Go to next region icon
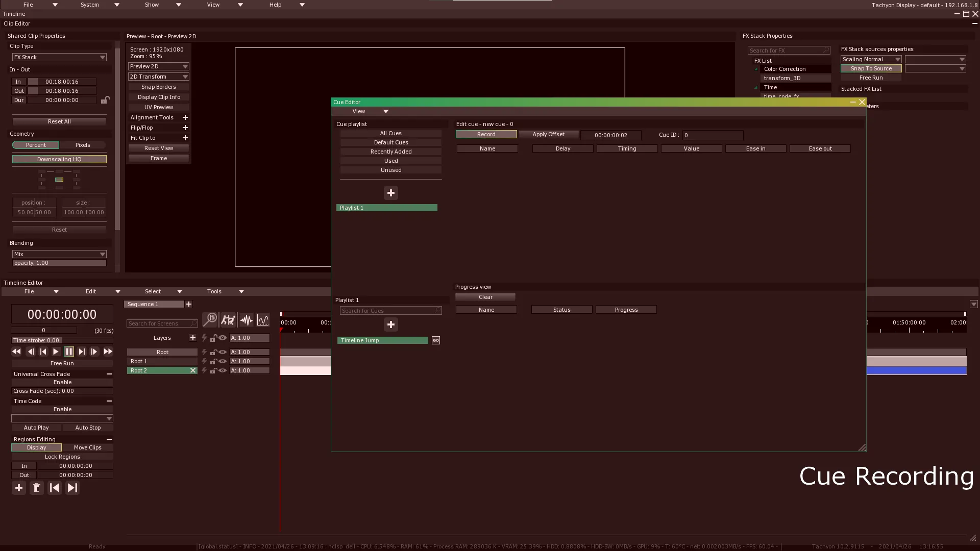This screenshot has height=551, width=980. pos(72,488)
